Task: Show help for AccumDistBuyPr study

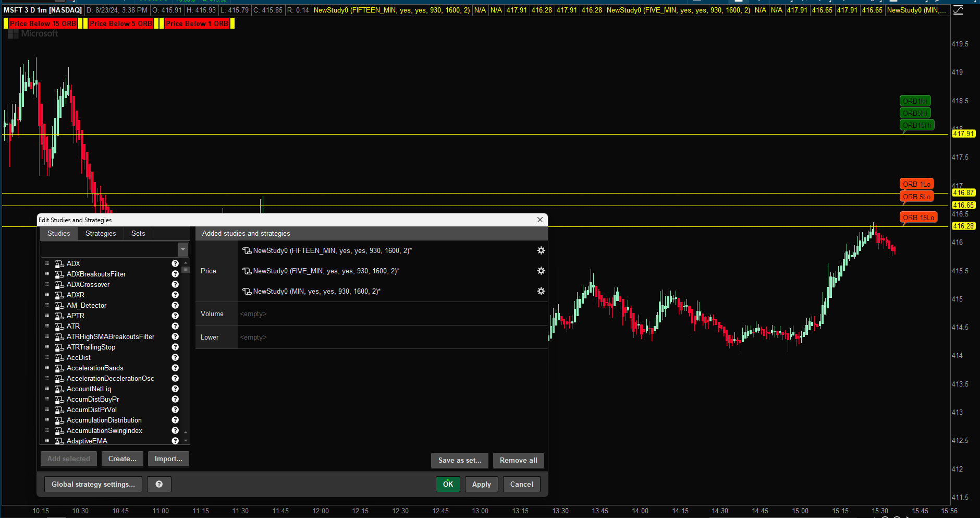Action: [175, 399]
